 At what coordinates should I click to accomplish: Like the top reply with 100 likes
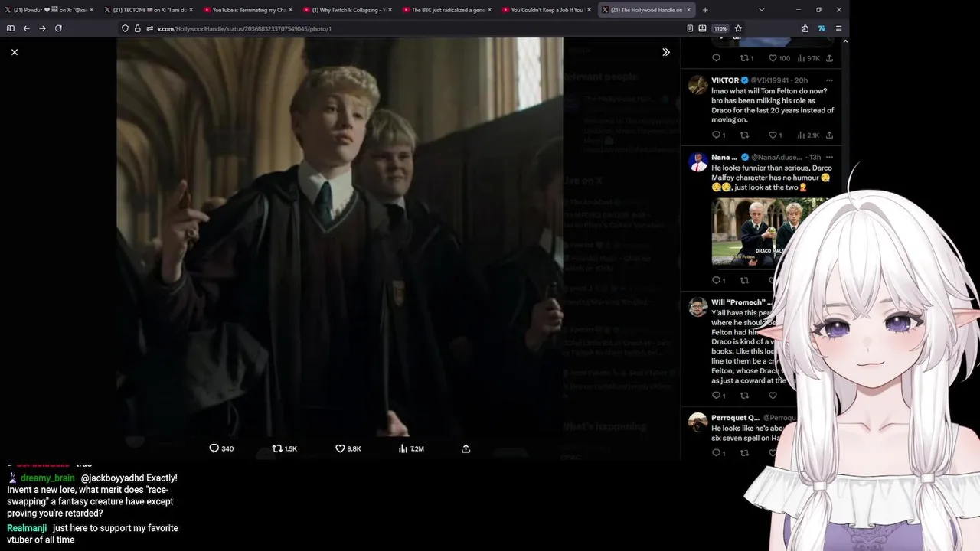coord(779,58)
